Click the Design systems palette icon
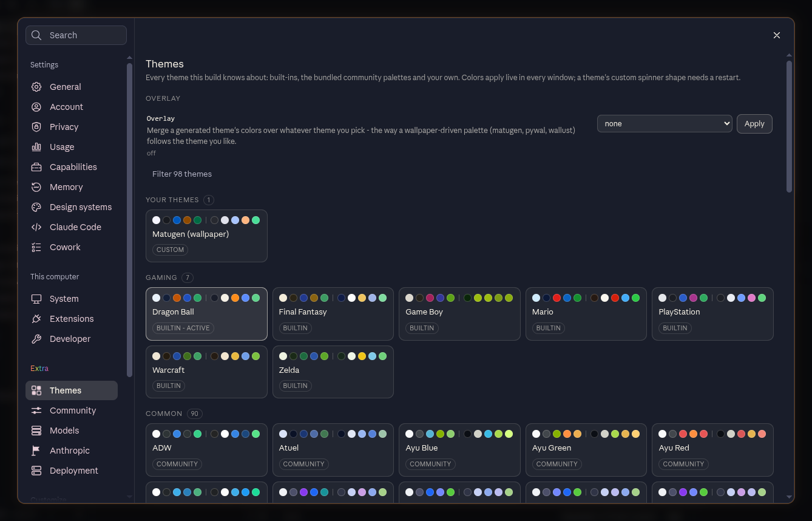Screen dimensions: 812x521 (x=36, y=207)
